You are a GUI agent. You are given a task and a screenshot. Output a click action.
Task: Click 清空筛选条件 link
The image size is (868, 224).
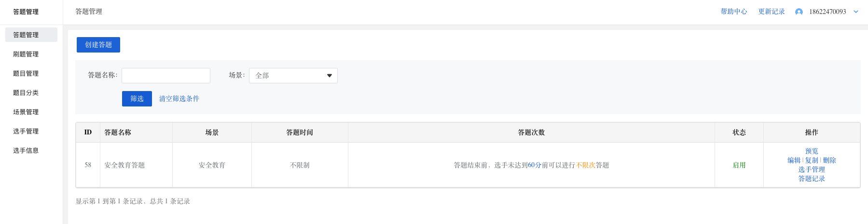pos(179,99)
